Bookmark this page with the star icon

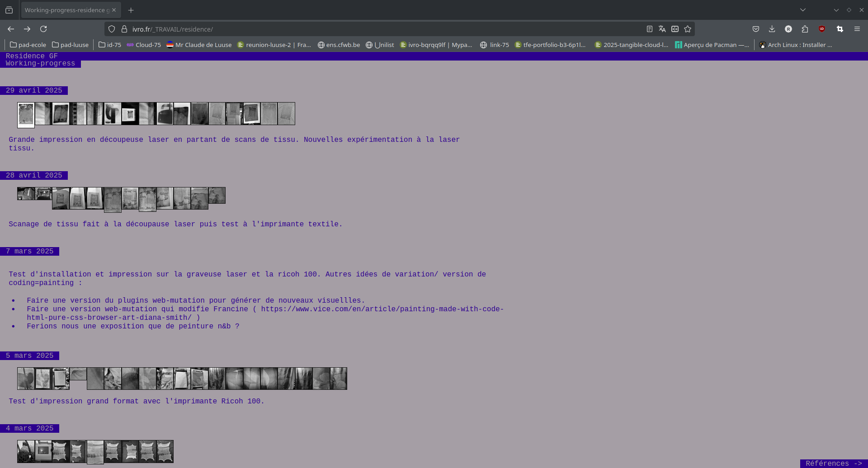(x=688, y=29)
